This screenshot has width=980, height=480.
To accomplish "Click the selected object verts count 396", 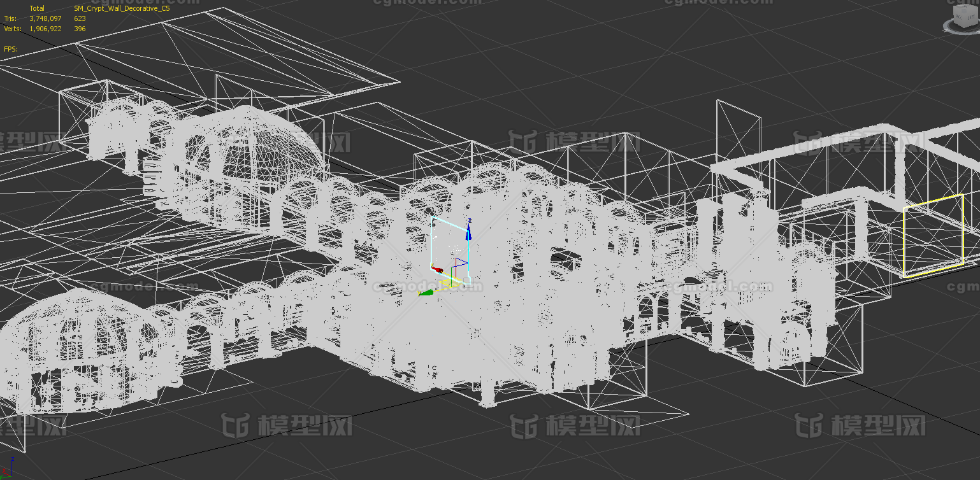I will (x=80, y=29).
